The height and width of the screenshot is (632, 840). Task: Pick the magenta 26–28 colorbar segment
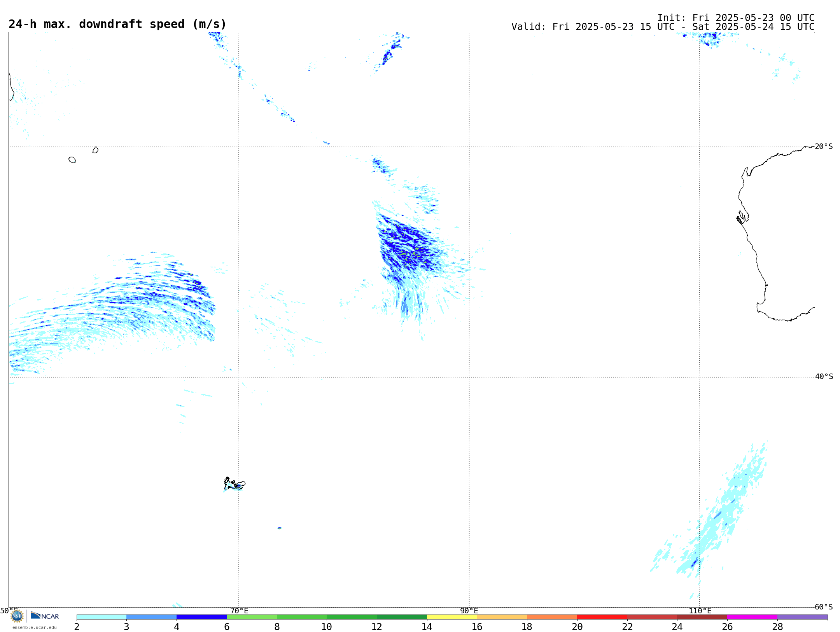(x=752, y=617)
